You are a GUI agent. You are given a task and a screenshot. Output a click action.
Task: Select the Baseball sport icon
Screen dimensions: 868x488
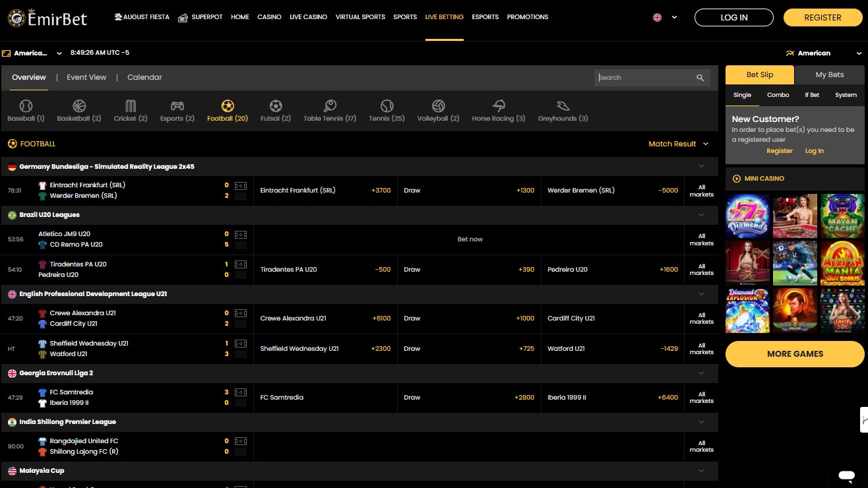(x=26, y=106)
